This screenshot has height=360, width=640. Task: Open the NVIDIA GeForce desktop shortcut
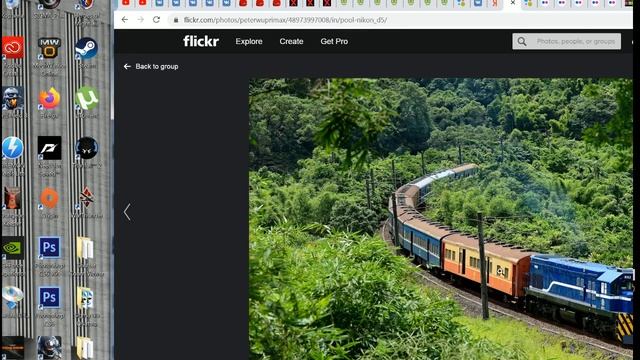pos(13,248)
